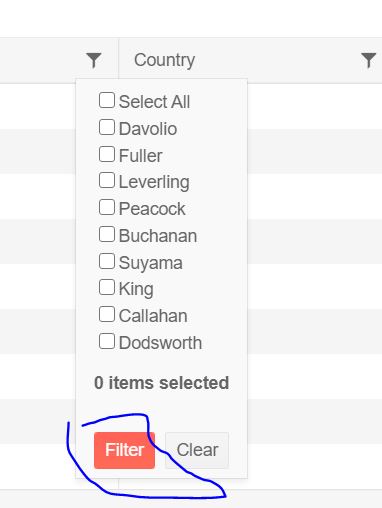Tick the Davolio checkbox
This screenshot has height=508, width=382.
[107, 127]
